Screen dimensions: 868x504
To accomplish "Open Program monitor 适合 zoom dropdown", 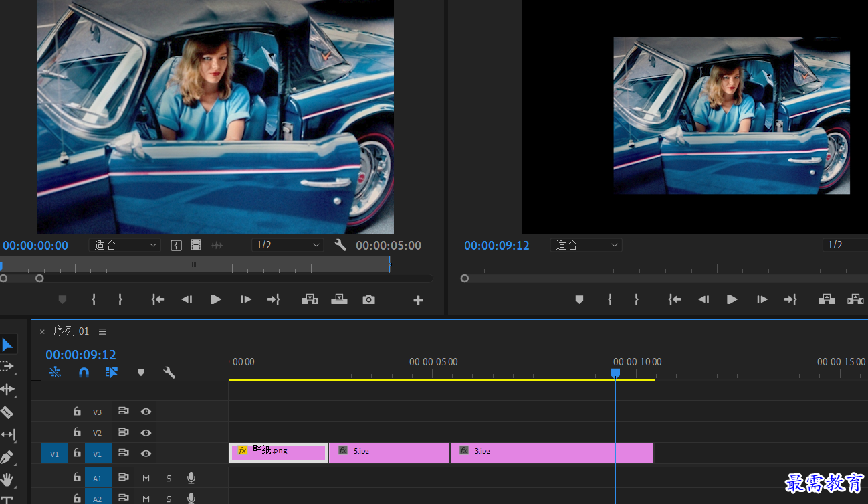I will tap(586, 245).
